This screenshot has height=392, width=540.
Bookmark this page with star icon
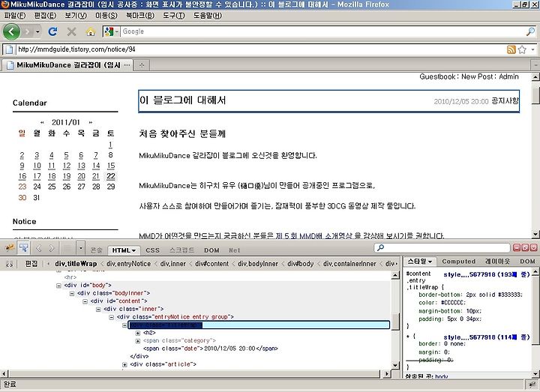(522, 49)
